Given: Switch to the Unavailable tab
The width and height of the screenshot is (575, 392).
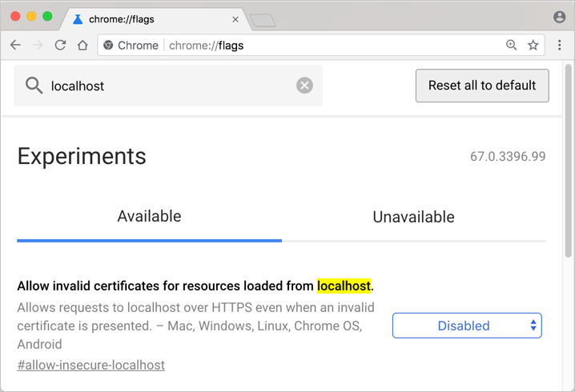Looking at the screenshot, I should (413, 217).
